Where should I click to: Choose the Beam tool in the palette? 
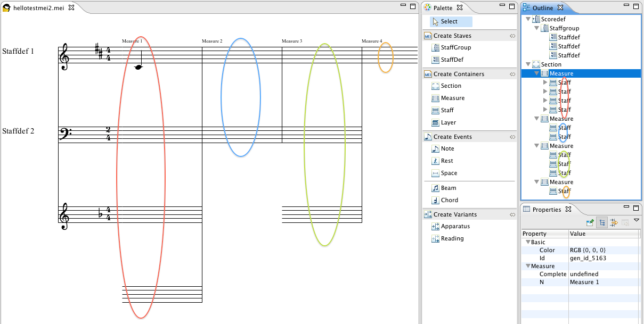coord(448,188)
